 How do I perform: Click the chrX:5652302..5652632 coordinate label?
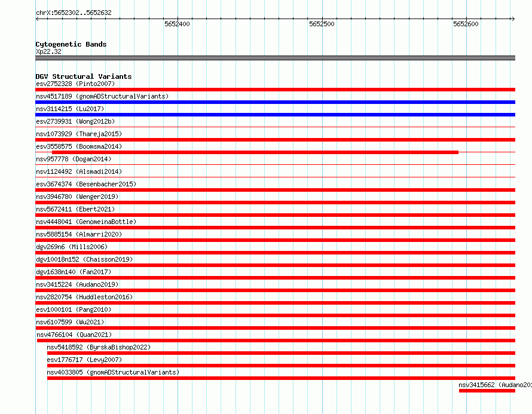click(x=74, y=13)
